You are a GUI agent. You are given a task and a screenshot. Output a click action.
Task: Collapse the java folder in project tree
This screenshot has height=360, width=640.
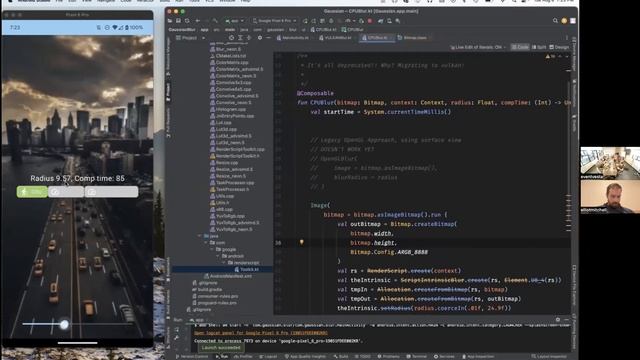[x=200, y=236]
